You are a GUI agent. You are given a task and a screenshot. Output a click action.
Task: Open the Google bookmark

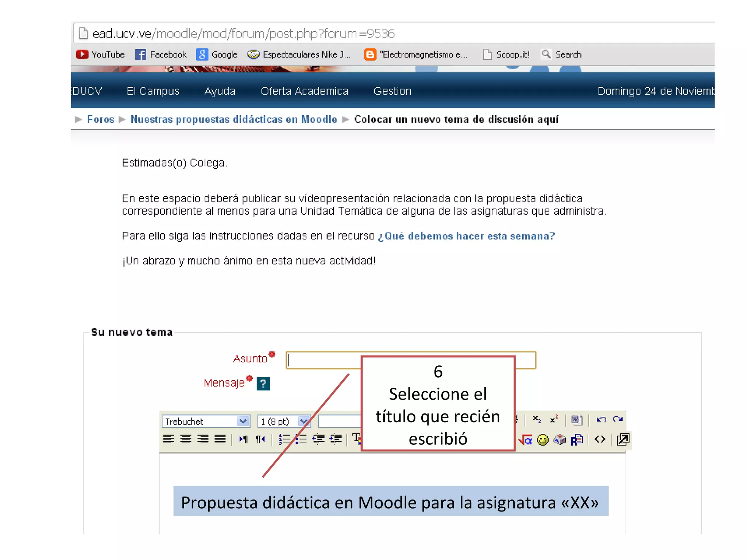(217, 54)
